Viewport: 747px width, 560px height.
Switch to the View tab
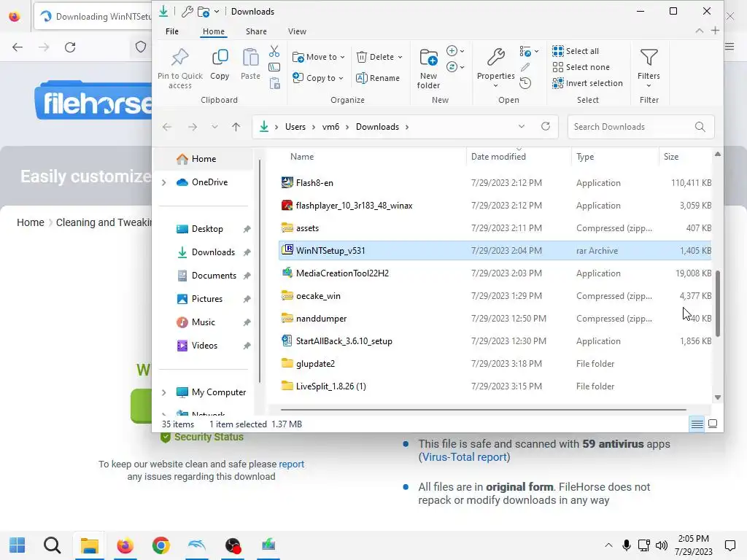coord(297,31)
